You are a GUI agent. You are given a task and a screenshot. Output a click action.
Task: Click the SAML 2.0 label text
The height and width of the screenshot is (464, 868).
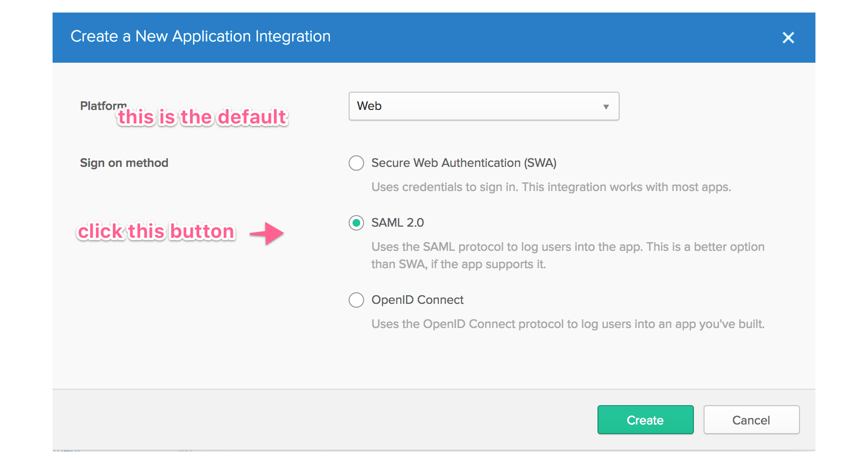coord(397,223)
